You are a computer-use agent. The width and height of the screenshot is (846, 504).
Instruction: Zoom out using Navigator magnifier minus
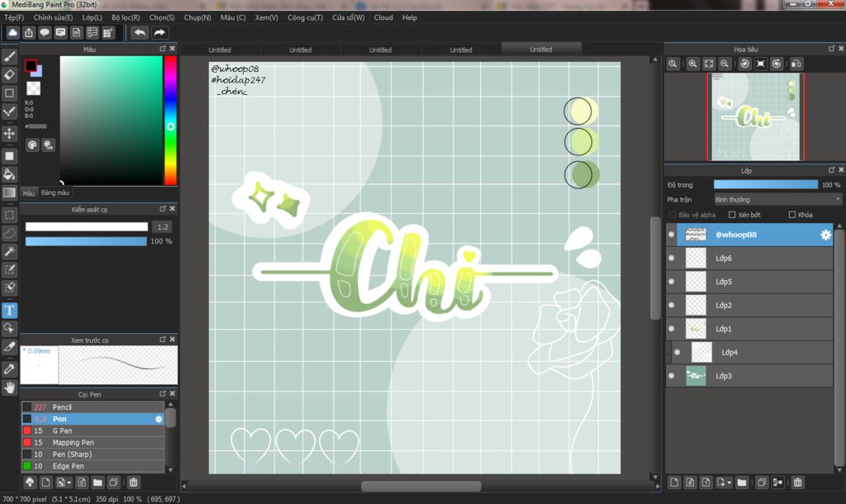point(725,64)
